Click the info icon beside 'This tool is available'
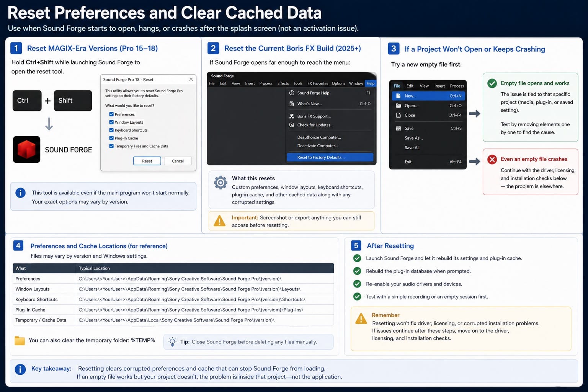The image size is (588, 392). point(20,193)
